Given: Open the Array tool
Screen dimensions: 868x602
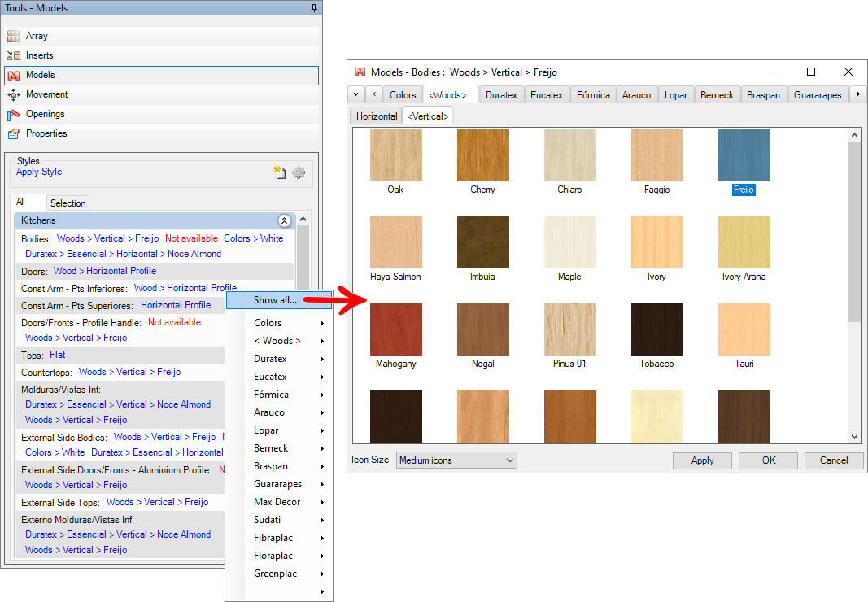Looking at the screenshot, I should 161,36.
